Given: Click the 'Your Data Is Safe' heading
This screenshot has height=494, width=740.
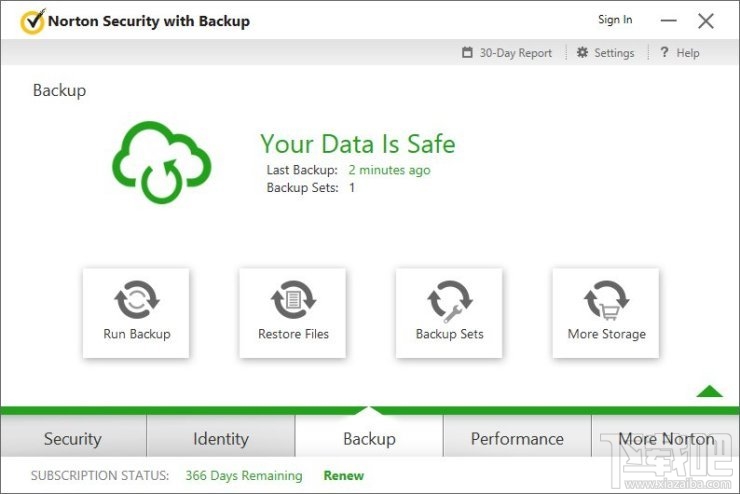Looking at the screenshot, I should coord(358,144).
